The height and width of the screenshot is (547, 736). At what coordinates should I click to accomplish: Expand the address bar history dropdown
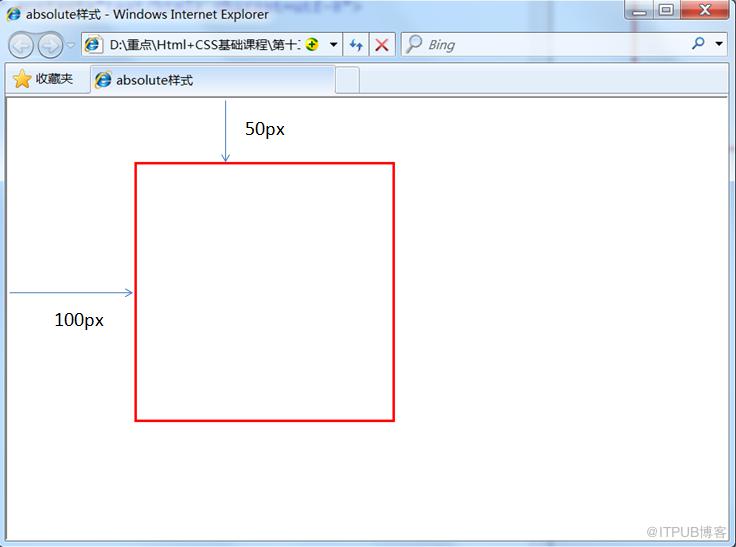333,45
